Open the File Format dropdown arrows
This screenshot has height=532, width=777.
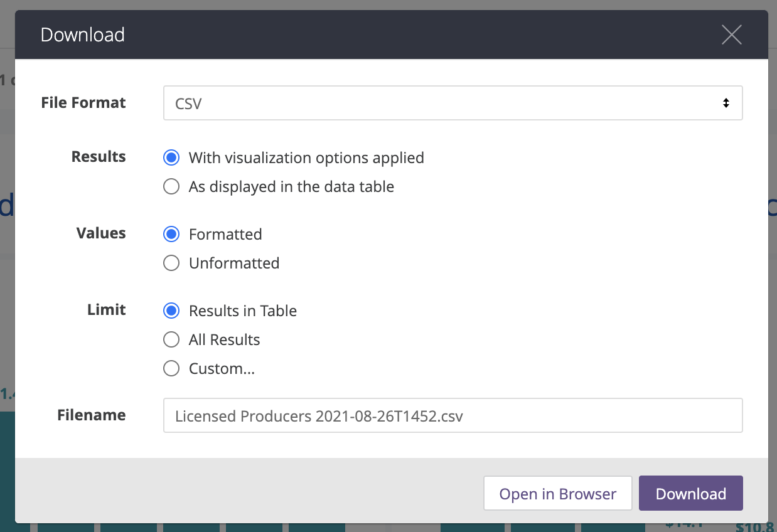tap(726, 103)
